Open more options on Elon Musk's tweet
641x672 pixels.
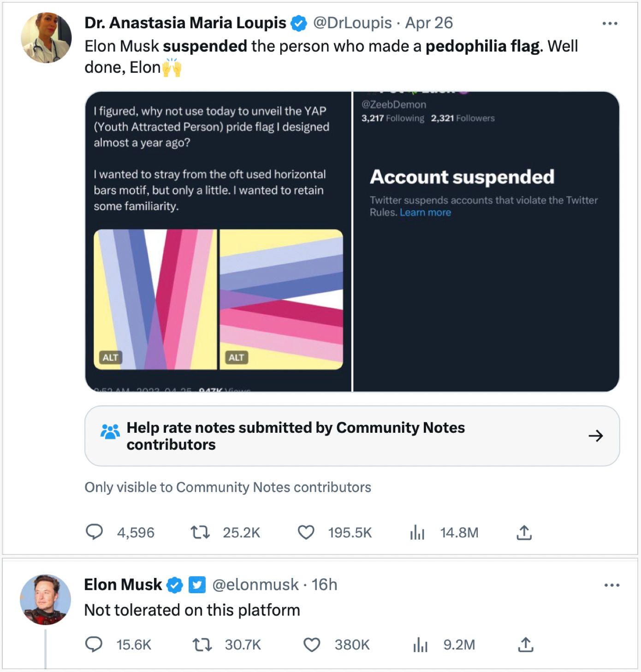click(x=611, y=585)
